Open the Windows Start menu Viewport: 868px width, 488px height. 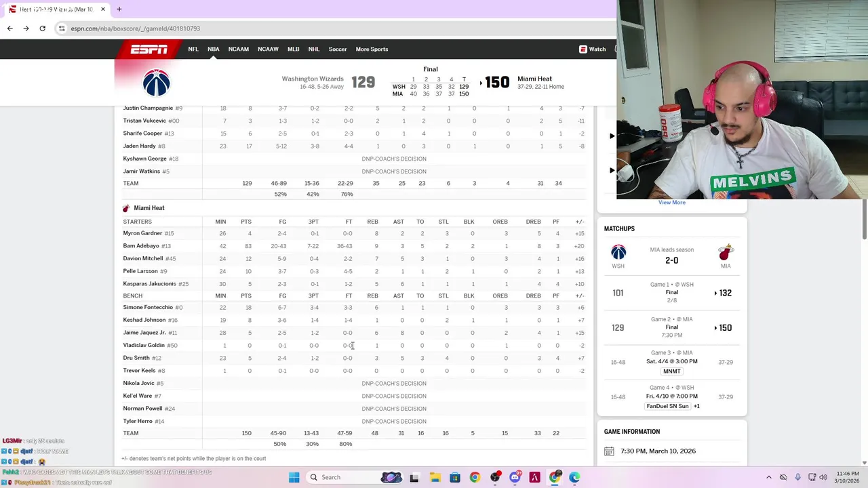click(x=294, y=477)
